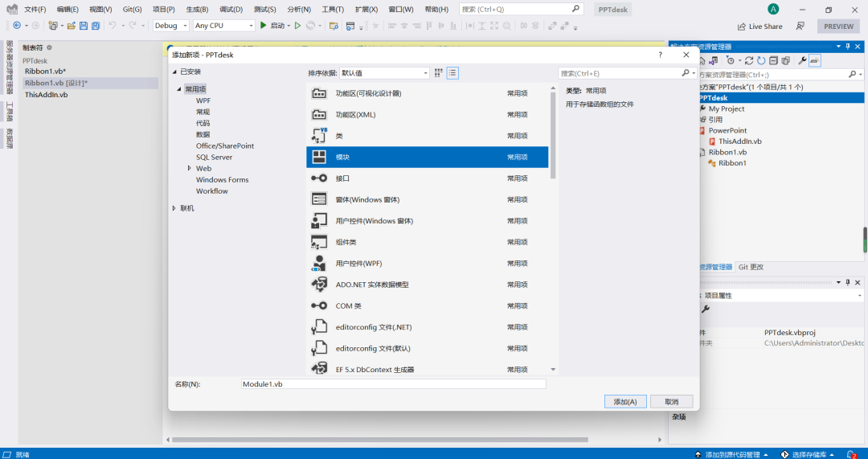Select the ADO.NET 实体数据模型 template icon
This screenshot has height=459, width=868.
318,285
